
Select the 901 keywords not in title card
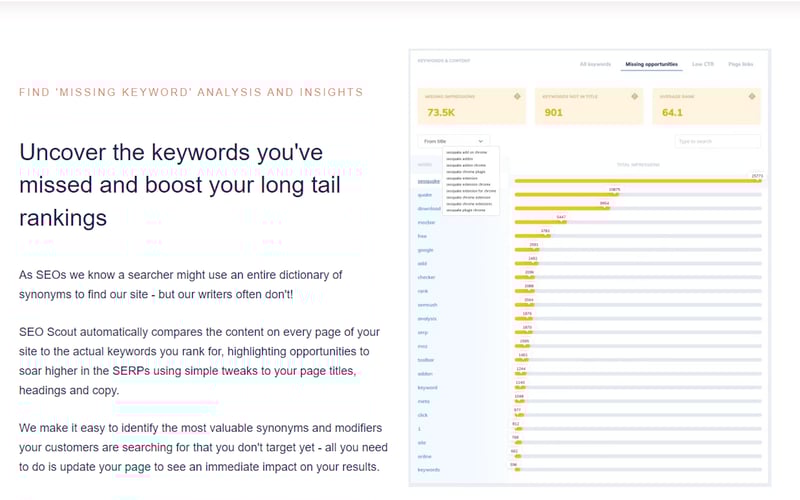589,106
